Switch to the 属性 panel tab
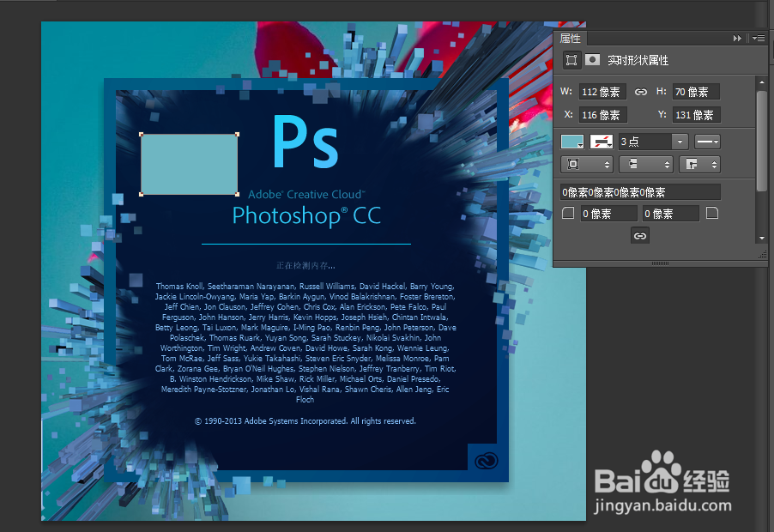The image size is (774, 532). pyautogui.click(x=570, y=38)
